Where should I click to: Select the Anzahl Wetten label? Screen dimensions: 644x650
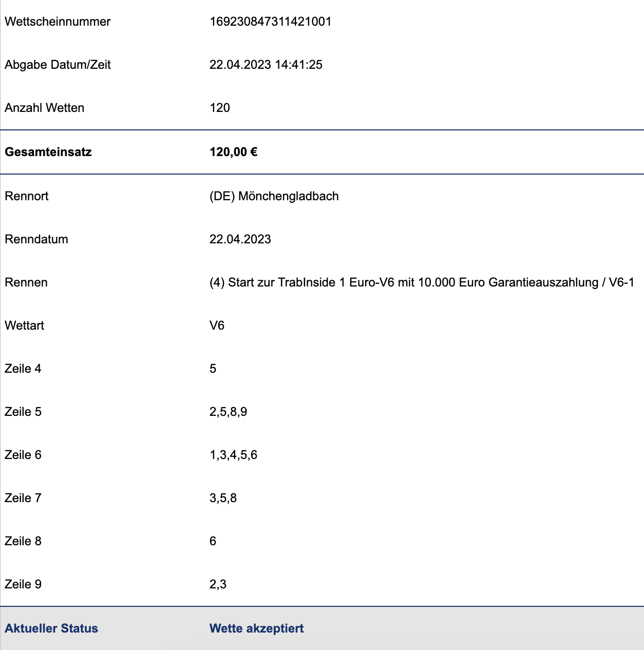tap(44, 108)
